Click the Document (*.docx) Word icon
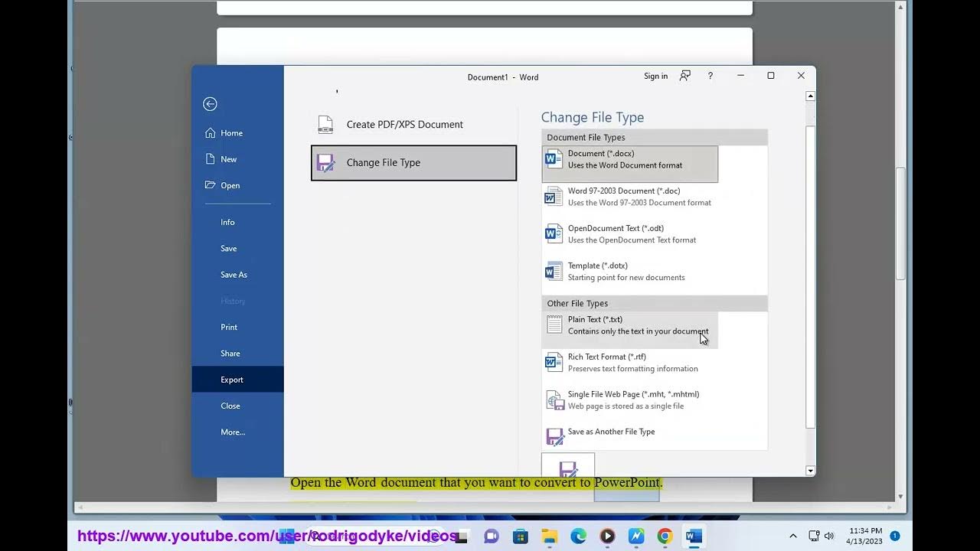This screenshot has height=551, width=980. [554, 159]
